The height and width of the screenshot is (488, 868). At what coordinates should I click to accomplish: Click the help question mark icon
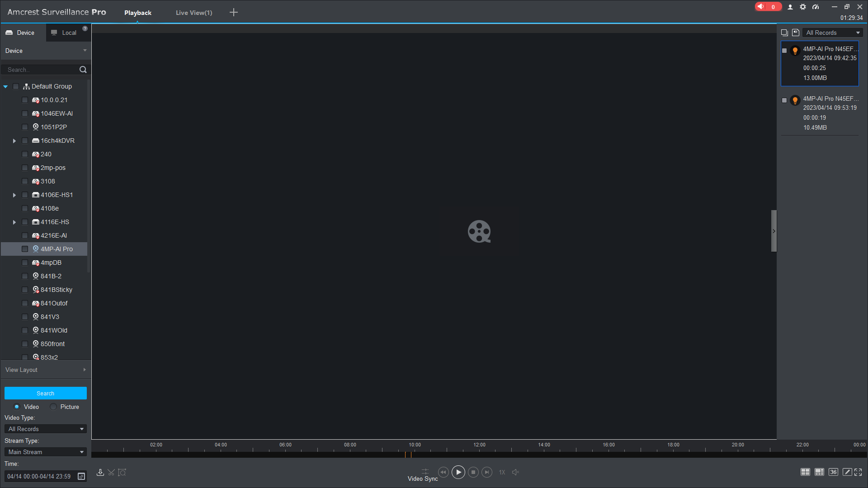pyautogui.click(x=85, y=28)
